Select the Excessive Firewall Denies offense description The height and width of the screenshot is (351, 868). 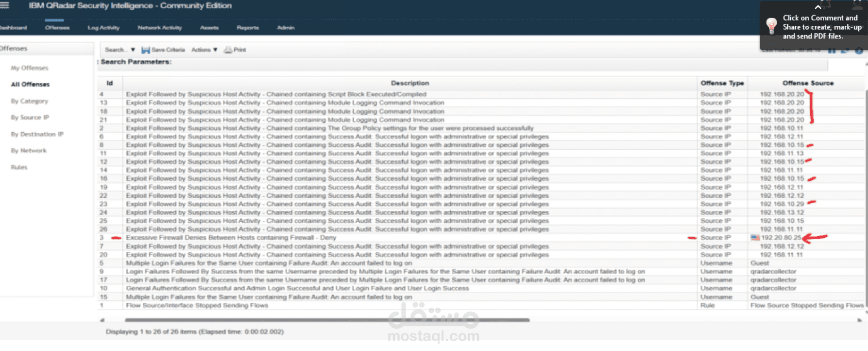click(231, 238)
